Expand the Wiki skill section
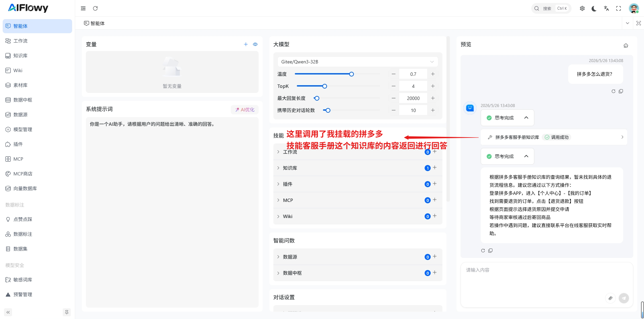Viewport: 644px width, 319px height. tap(278, 216)
